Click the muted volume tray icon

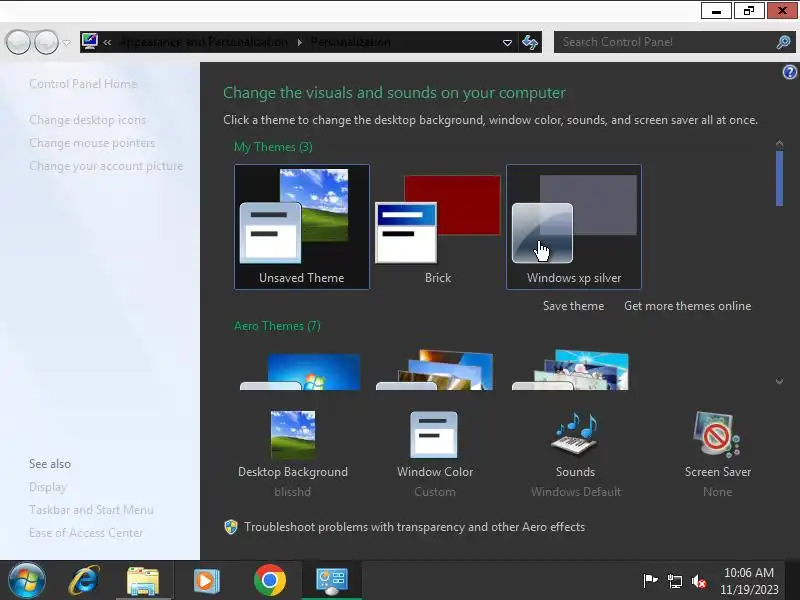point(698,581)
